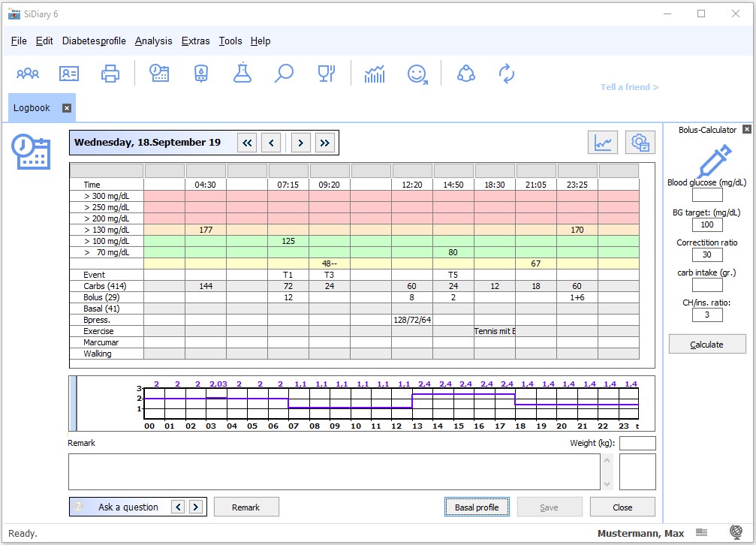This screenshot has width=756, height=545.
Task: Select the 177 glucose reading cell
Action: pyautogui.click(x=206, y=230)
